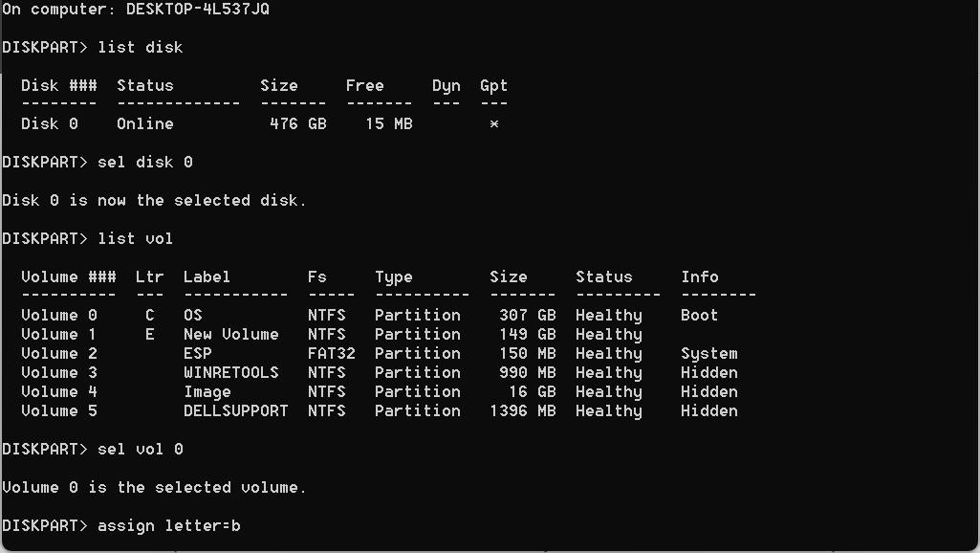Screen dimensions: 980x553
Task: Click the computer name DESKTOP-4L537JQ
Action: [x=198, y=10]
